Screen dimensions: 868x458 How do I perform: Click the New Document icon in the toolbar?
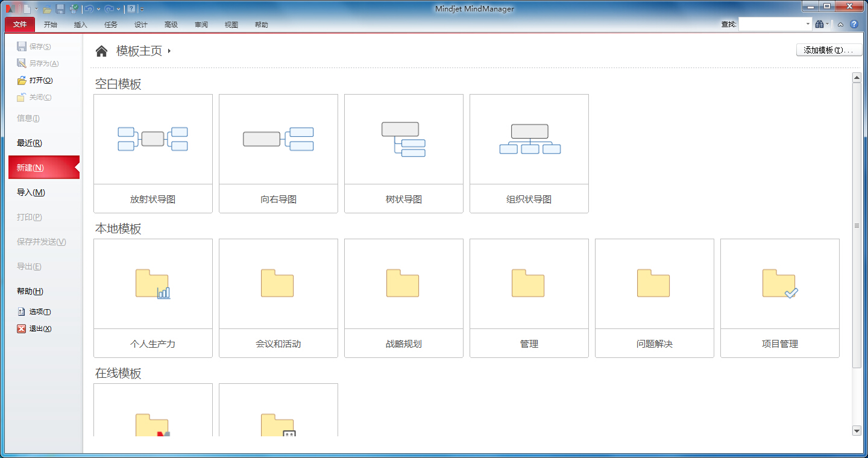tap(27, 8)
